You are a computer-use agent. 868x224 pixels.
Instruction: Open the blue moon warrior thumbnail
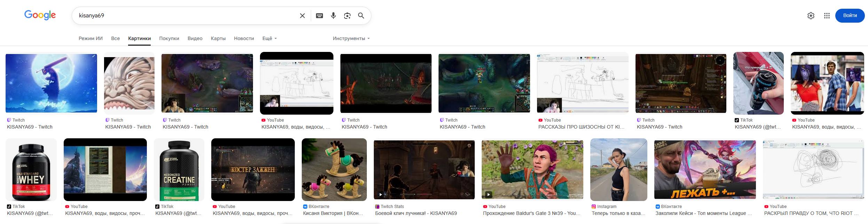pos(51,83)
